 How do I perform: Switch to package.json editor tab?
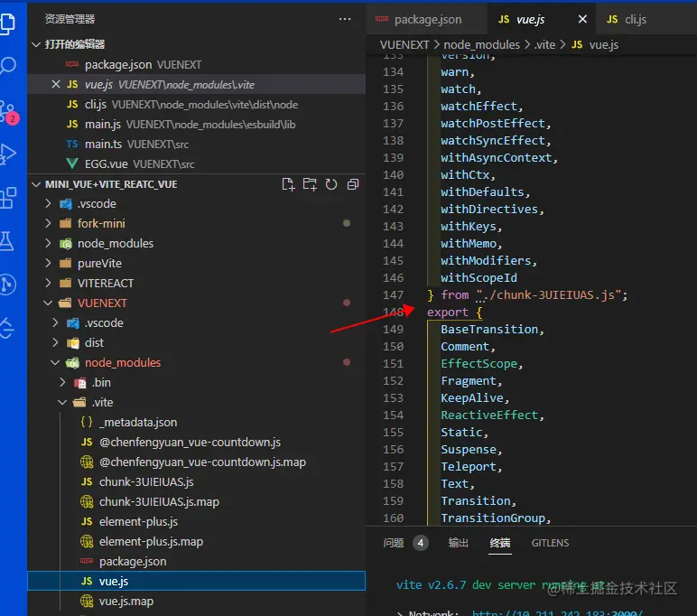click(427, 19)
